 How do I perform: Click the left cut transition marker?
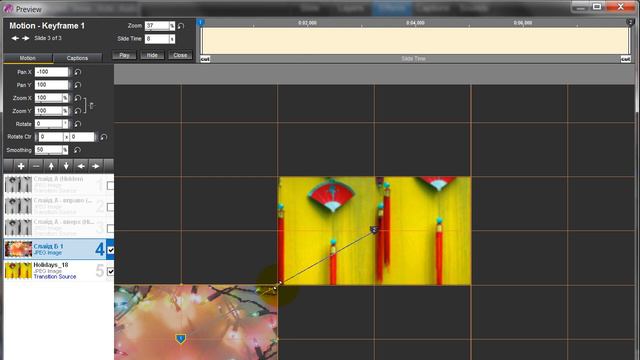click(x=205, y=59)
